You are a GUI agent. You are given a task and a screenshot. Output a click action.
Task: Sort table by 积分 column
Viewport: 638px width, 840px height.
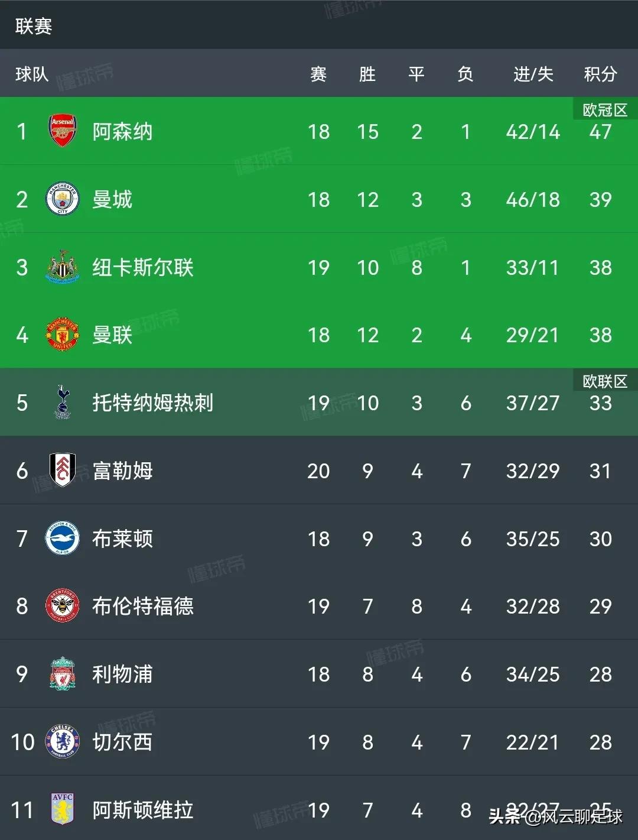600,74
